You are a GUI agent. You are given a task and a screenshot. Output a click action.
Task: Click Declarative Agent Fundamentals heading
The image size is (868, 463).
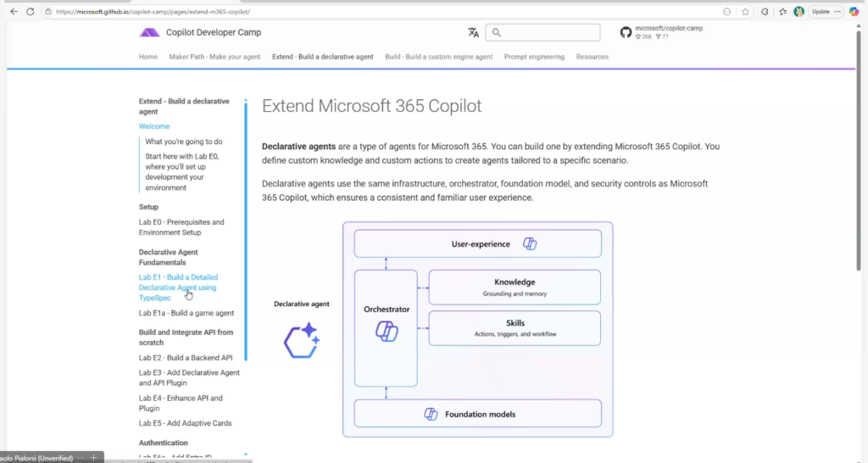point(169,257)
